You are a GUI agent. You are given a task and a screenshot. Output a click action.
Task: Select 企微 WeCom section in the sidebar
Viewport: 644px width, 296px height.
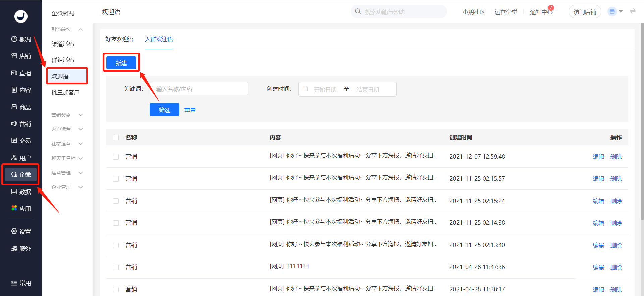pyautogui.click(x=21, y=175)
